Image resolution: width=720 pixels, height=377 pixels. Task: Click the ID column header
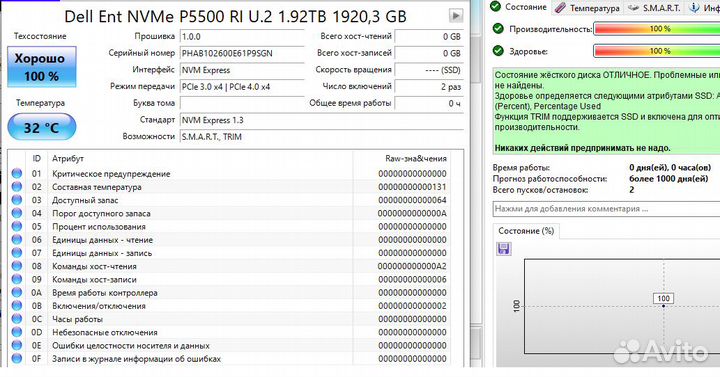(37, 159)
